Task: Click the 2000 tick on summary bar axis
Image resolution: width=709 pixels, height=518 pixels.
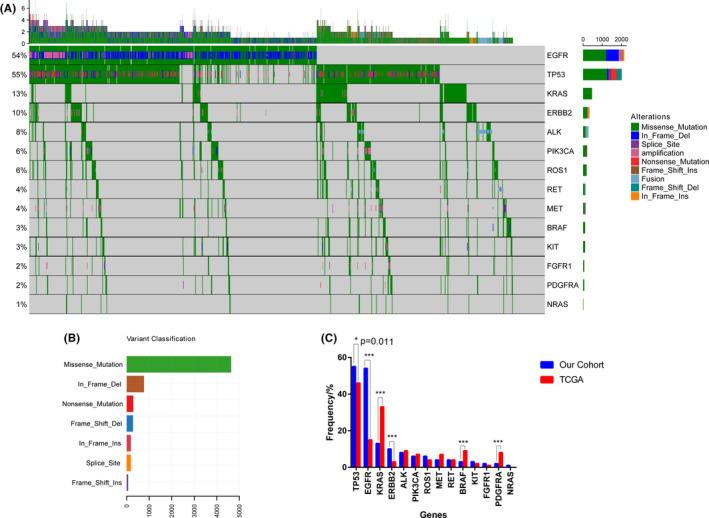Action: coord(621,39)
